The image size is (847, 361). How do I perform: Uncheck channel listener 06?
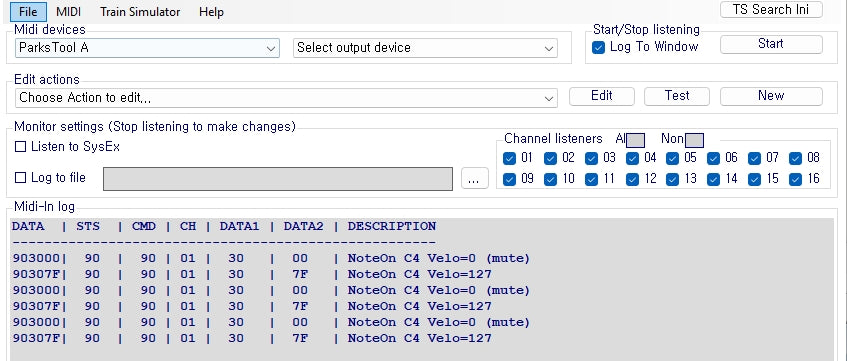[x=714, y=158]
